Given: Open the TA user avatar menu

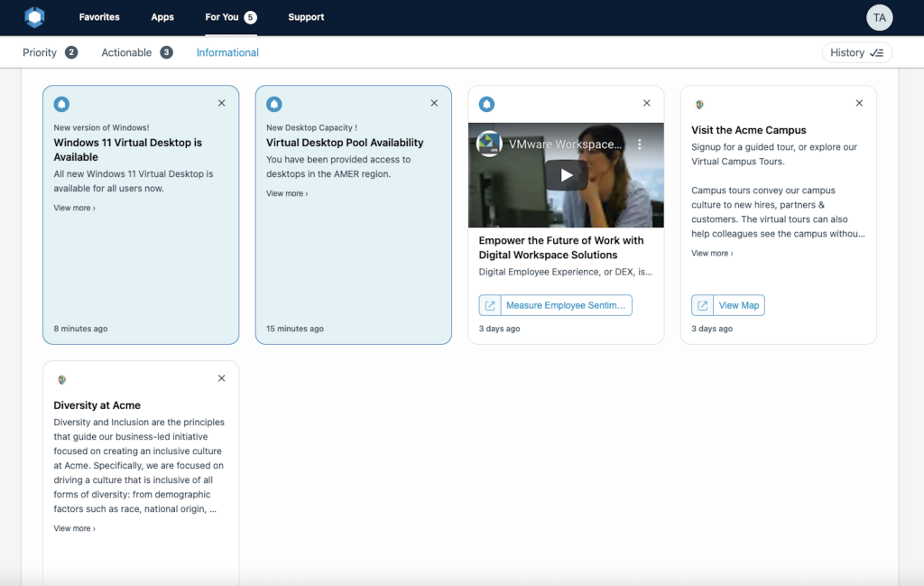Looking at the screenshot, I should coord(879,17).
